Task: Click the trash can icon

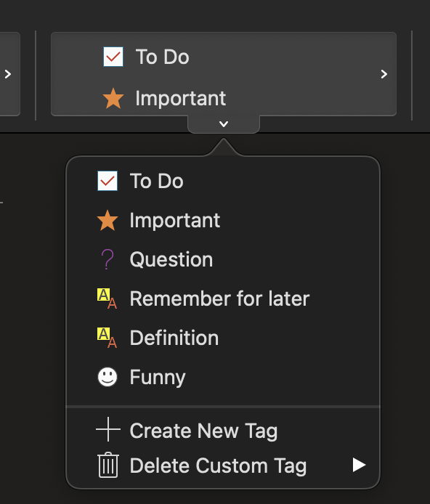Action: coord(108,465)
